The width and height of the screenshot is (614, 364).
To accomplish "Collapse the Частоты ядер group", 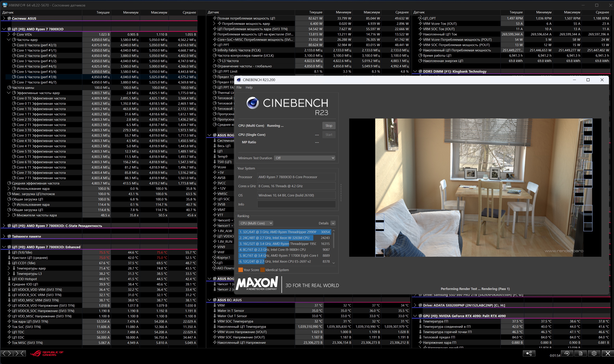I will 9,40.
